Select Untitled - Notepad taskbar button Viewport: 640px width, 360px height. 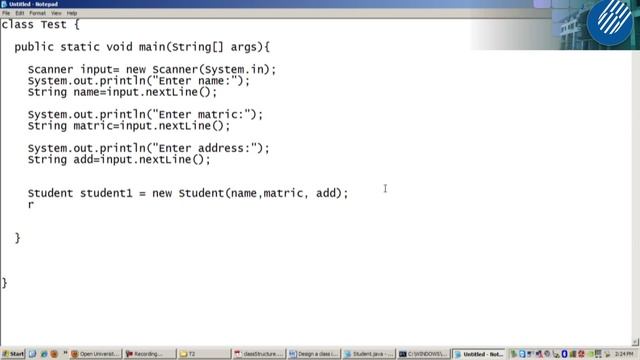478,354
